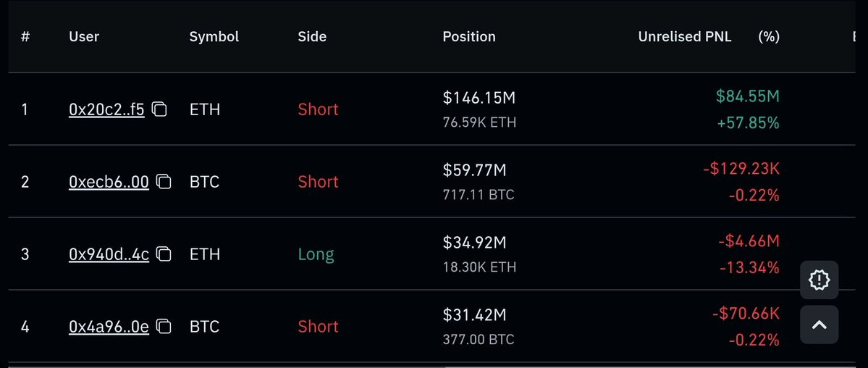Image resolution: width=868 pixels, height=368 pixels.
Task: Click the Side column header
Action: [x=312, y=36]
